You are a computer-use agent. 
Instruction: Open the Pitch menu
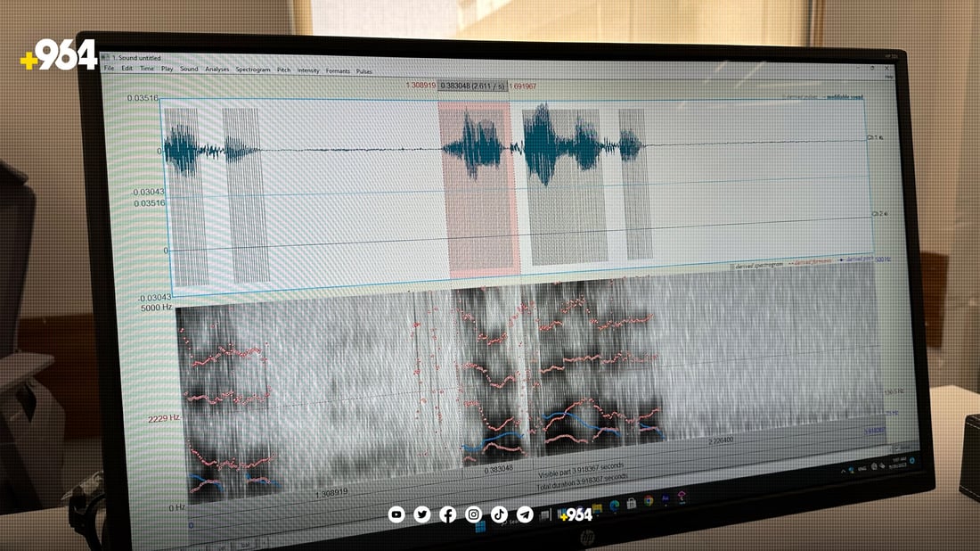[283, 70]
